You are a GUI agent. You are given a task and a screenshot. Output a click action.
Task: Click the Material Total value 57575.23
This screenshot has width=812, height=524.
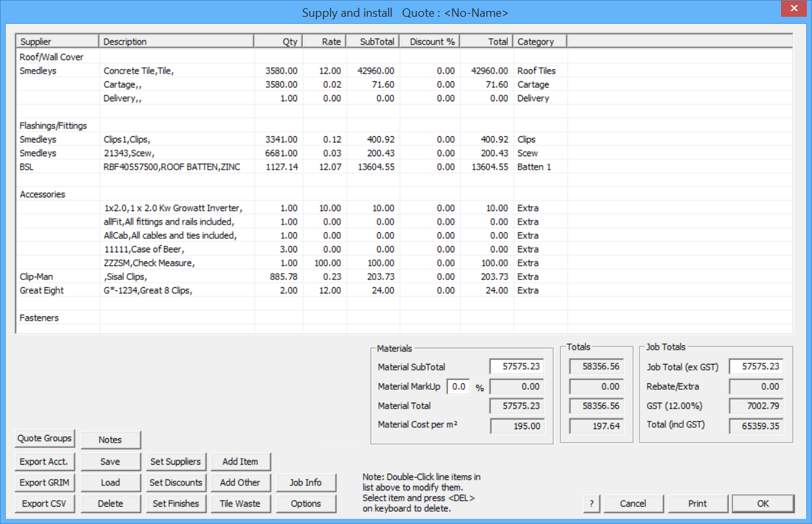click(x=516, y=406)
